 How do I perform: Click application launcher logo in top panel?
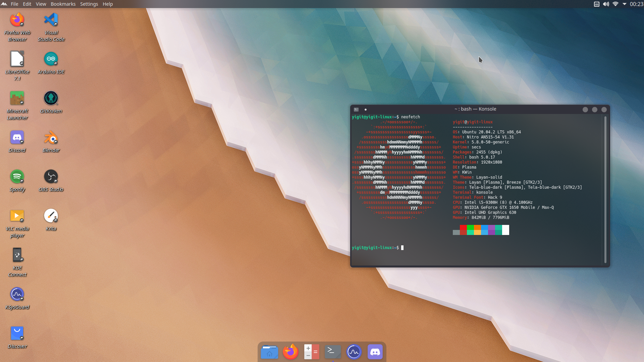click(x=4, y=4)
